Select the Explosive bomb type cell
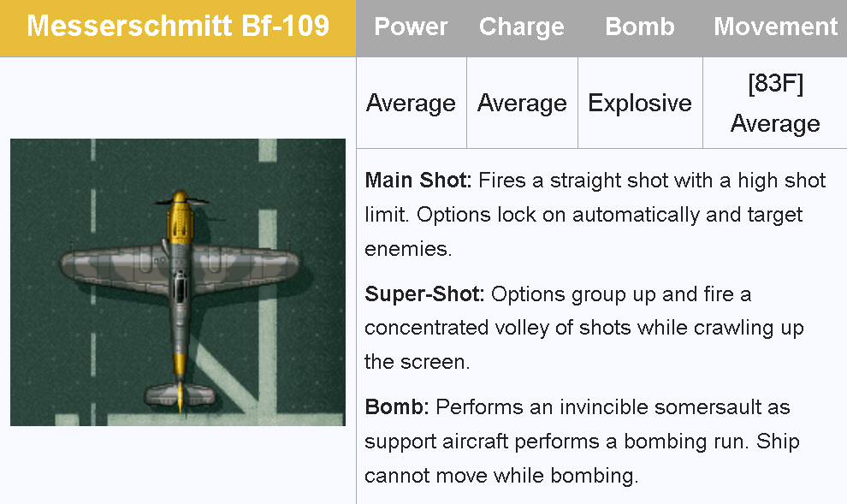This screenshot has width=847, height=504. (640, 103)
